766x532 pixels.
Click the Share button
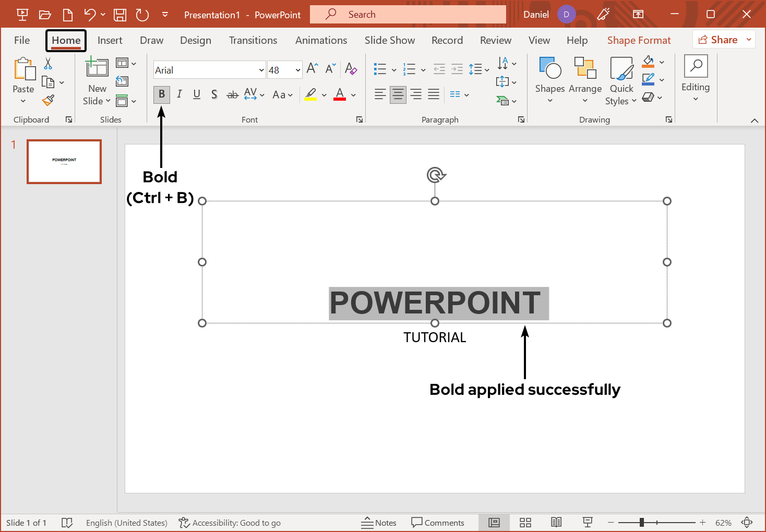point(718,40)
